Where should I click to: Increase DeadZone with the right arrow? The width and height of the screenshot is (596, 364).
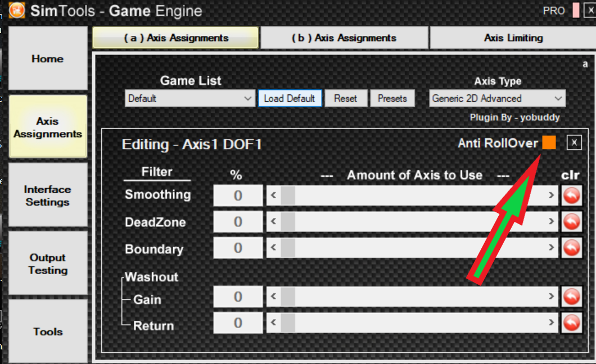tap(551, 222)
